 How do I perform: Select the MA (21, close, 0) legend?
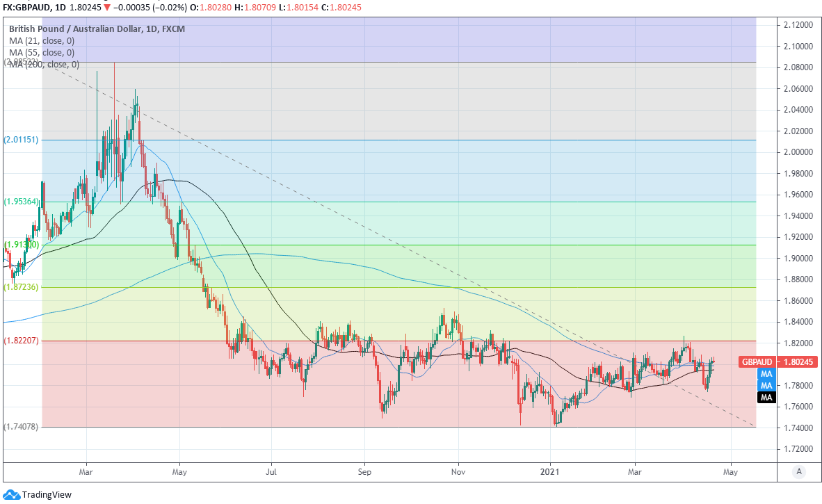coord(42,41)
